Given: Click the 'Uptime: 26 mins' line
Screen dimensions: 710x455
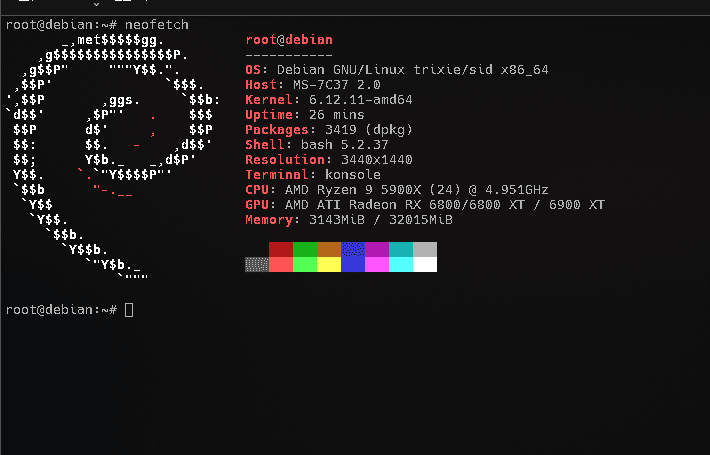Looking at the screenshot, I should point(305,115).
